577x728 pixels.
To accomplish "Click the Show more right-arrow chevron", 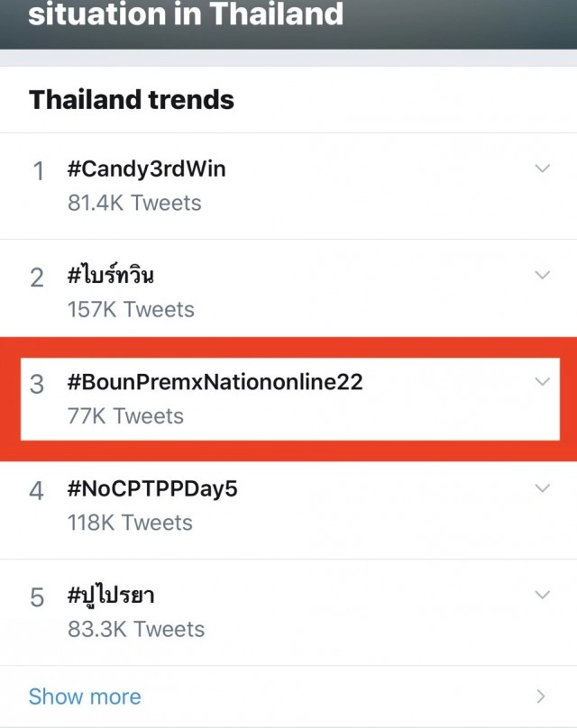I will (542, 696).
